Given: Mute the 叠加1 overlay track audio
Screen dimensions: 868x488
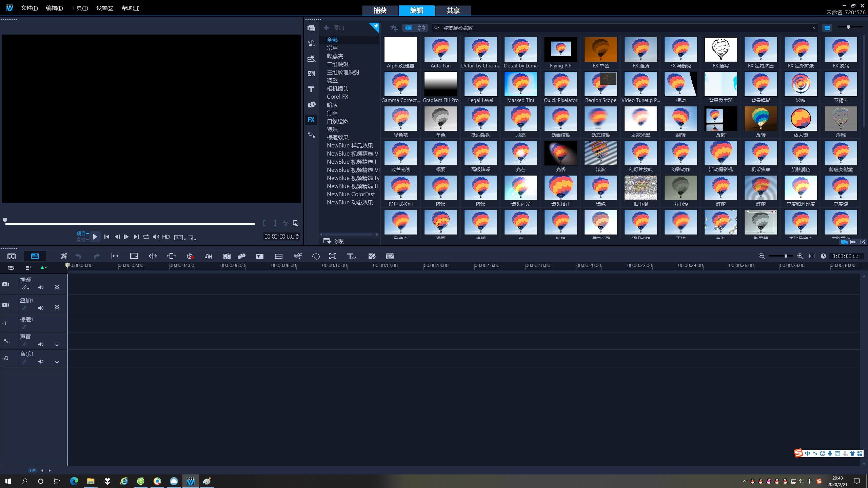Looking at the screenshot, I should point(41,308).
